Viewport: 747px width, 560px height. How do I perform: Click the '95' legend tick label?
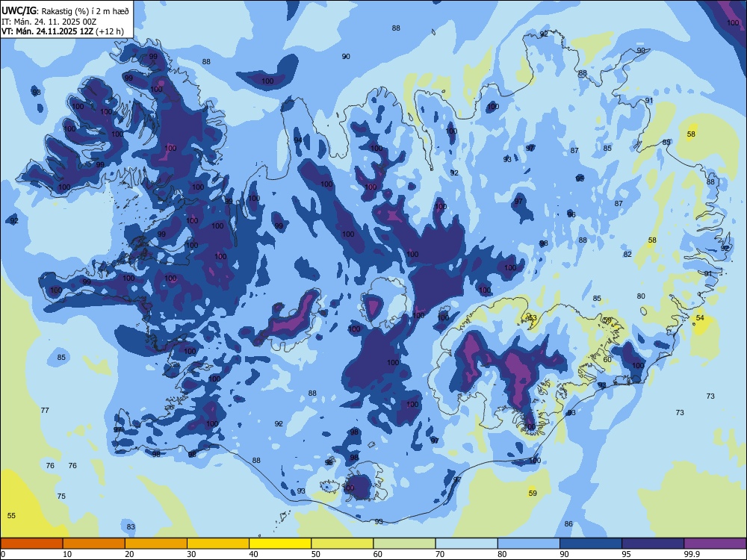point(626,554)
